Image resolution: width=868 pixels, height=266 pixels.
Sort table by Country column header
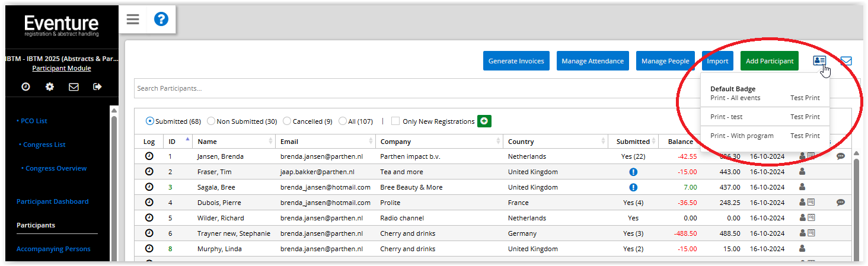(521, 142)
